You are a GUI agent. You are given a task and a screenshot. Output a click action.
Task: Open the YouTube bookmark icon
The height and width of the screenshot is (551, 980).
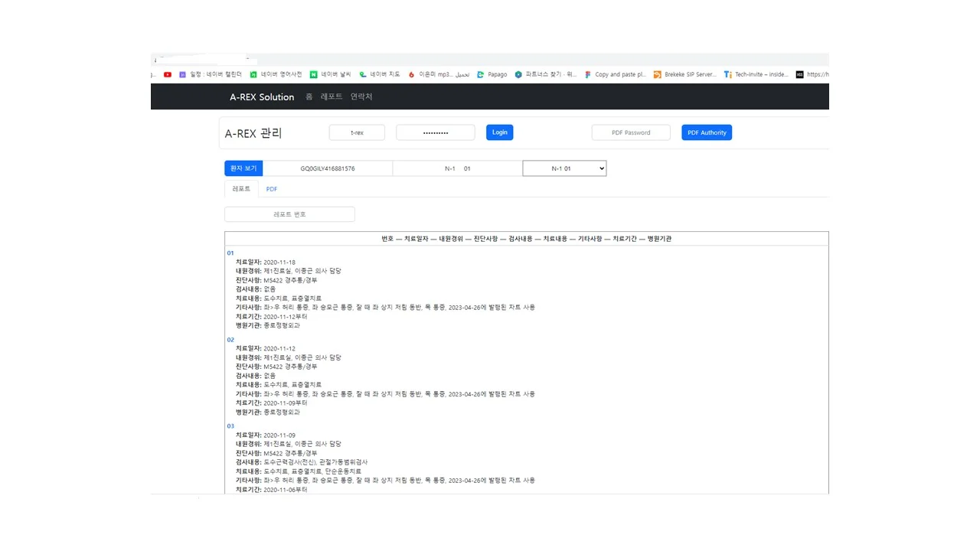(168, 74)
